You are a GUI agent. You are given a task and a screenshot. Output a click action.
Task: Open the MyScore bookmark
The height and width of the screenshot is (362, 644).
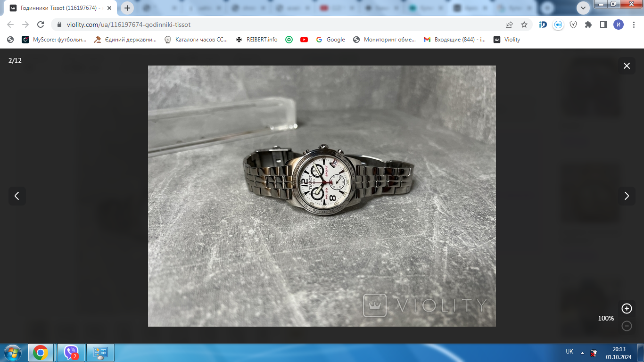54,40
